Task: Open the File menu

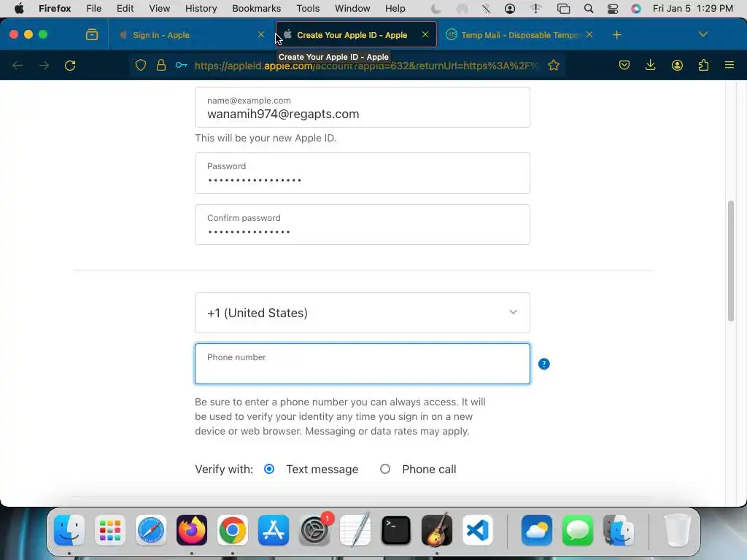Action: click(94, 9)
